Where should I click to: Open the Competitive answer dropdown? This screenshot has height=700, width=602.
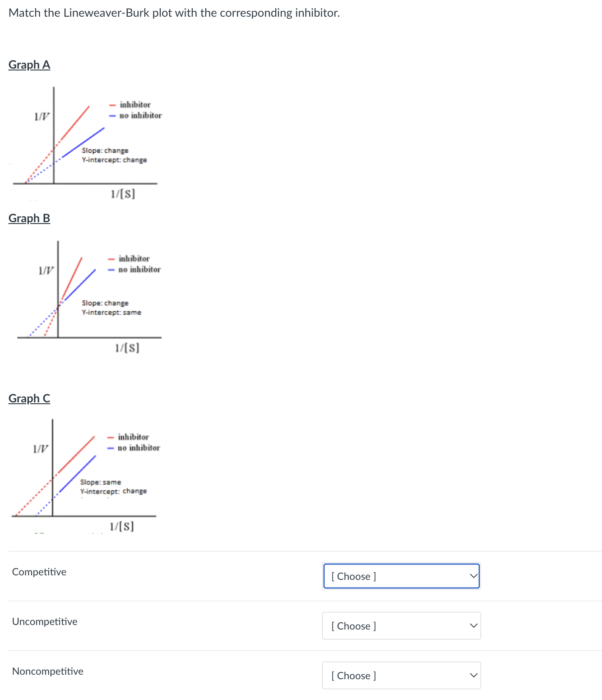[x=401, y=576]
